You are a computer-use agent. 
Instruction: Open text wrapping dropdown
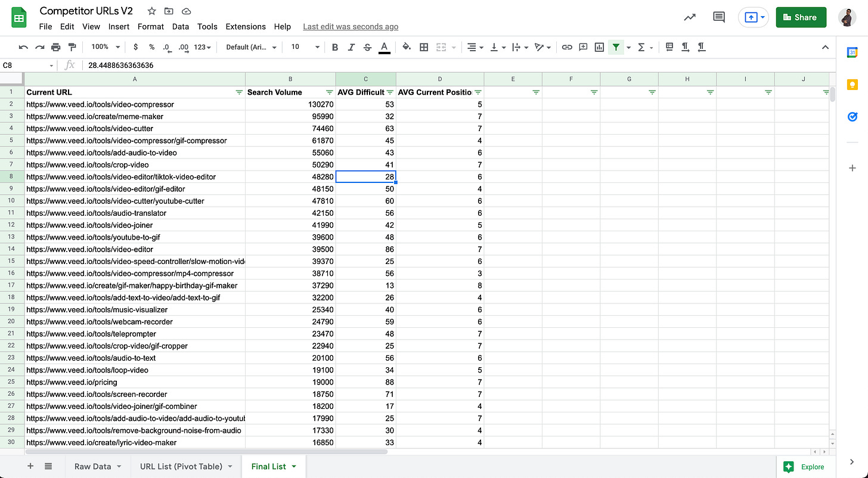pyautogui.click(x=519, y=47)
